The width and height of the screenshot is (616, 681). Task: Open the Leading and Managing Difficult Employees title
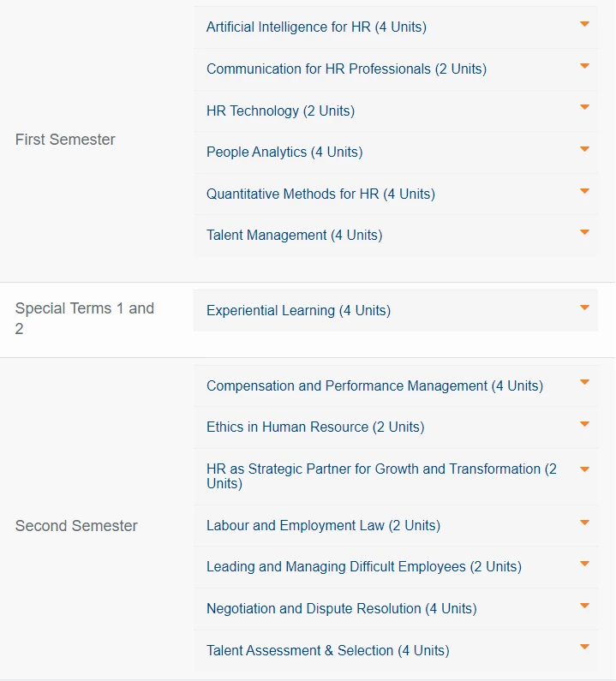coord(364,567)
